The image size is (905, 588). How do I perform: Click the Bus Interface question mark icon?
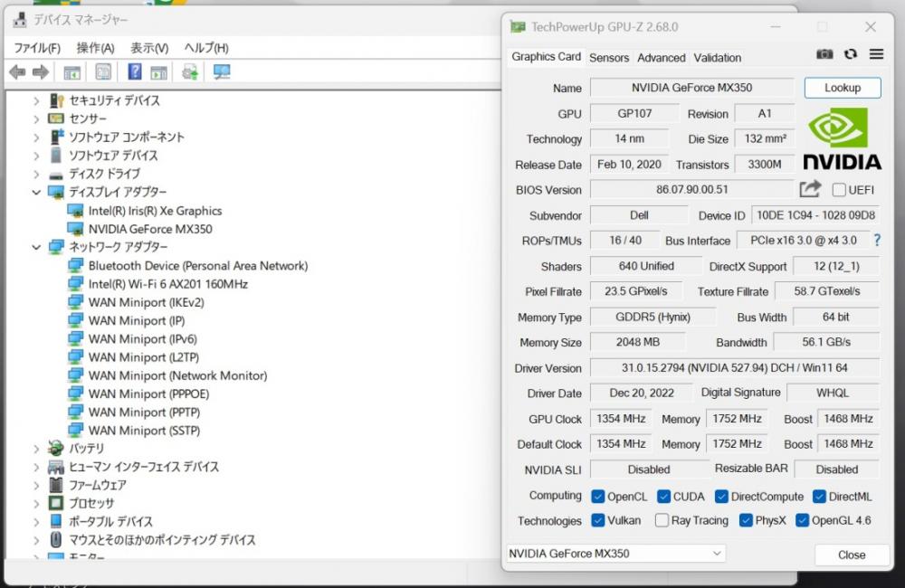876,241
